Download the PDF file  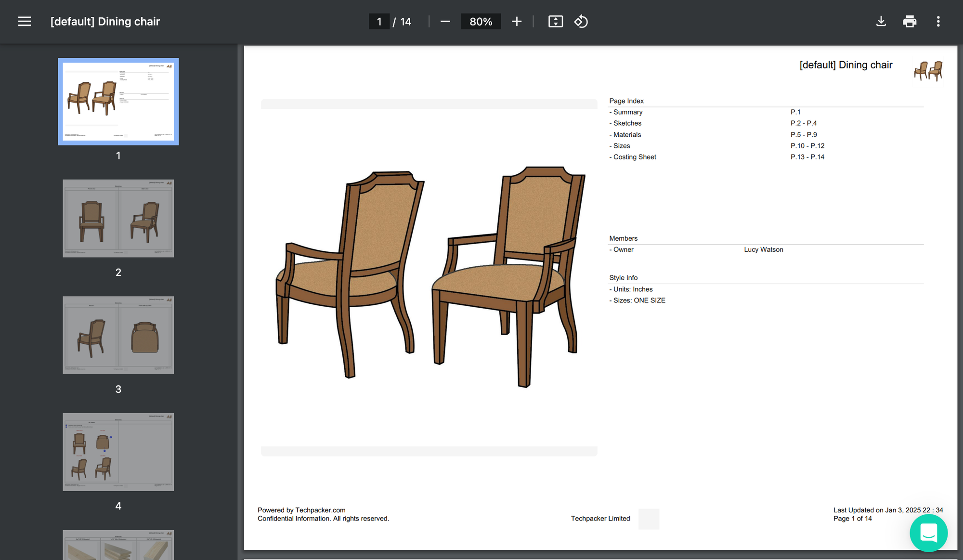(x=881, y=22)
